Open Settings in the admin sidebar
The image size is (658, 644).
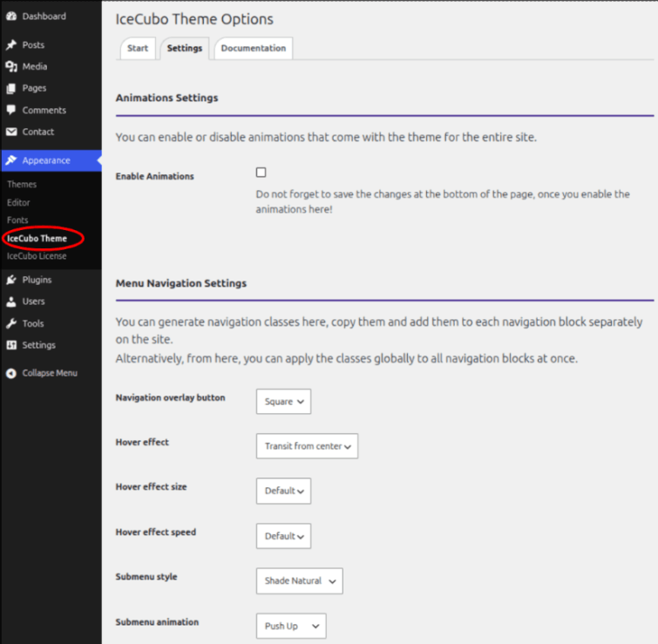[x=51, y=345]
